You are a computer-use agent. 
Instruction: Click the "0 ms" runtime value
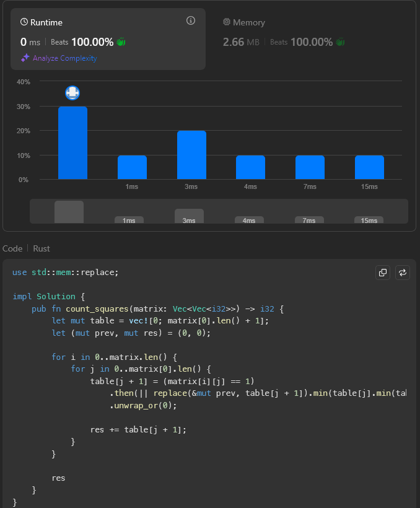tap(30, 42)
